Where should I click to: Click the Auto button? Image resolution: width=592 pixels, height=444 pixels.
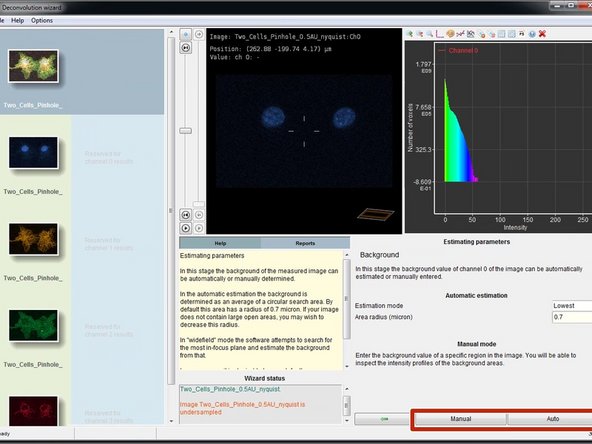(x=553, y=419)
